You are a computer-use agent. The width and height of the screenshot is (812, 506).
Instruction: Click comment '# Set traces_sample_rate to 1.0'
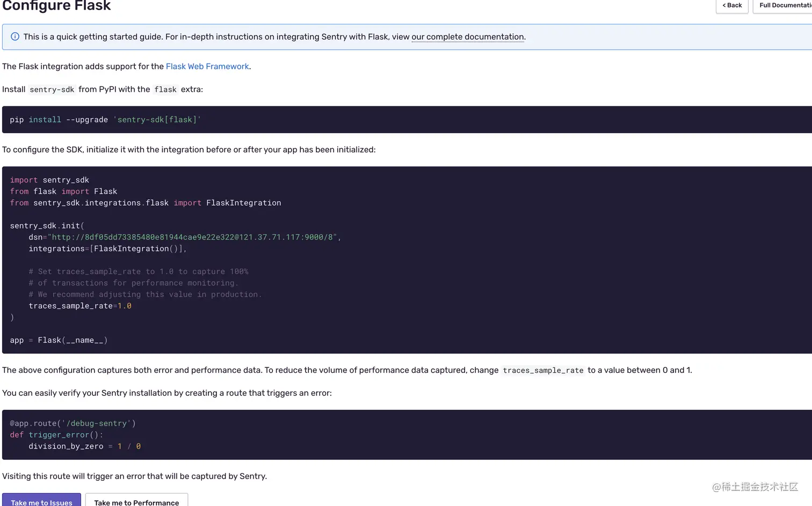tap(139, 271)
